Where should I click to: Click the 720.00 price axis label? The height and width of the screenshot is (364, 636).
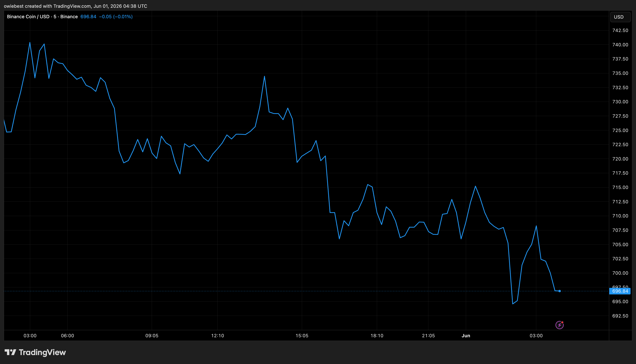(620, 159)
